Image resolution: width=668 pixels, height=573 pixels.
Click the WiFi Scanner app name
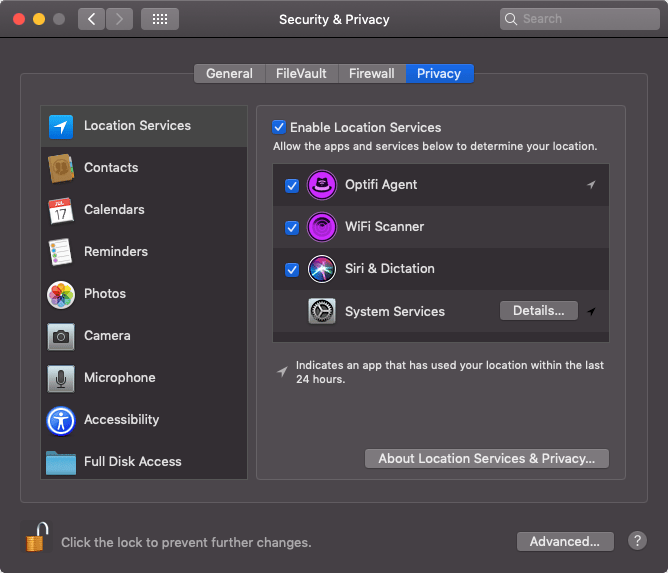(384, 227)
